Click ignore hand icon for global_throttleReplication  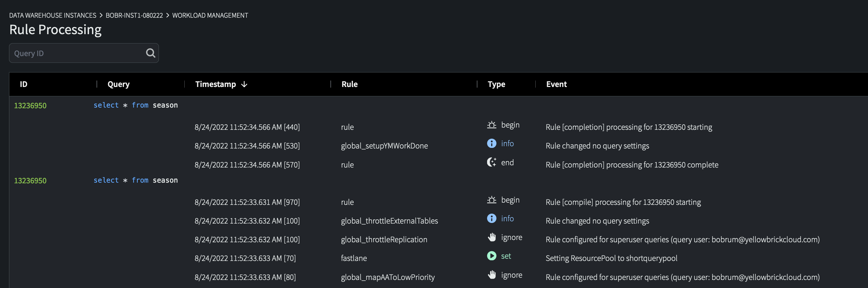[492, 237]
